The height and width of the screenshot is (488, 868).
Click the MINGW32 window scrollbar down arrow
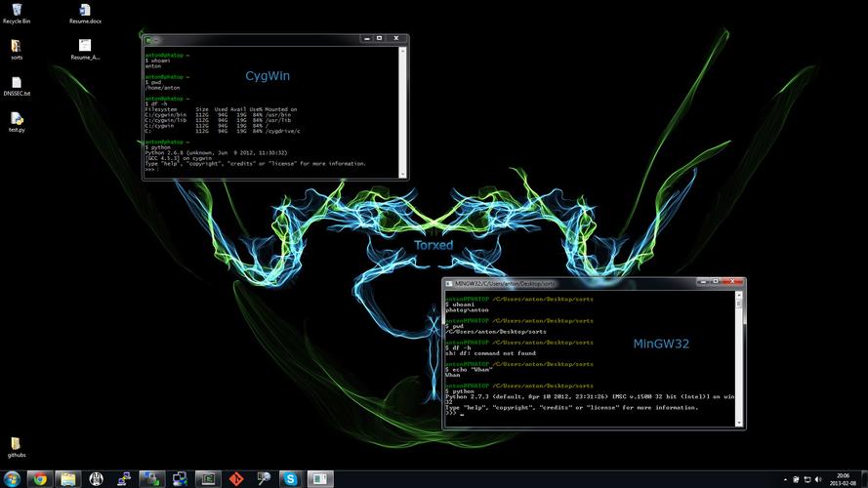click(738, 423)
